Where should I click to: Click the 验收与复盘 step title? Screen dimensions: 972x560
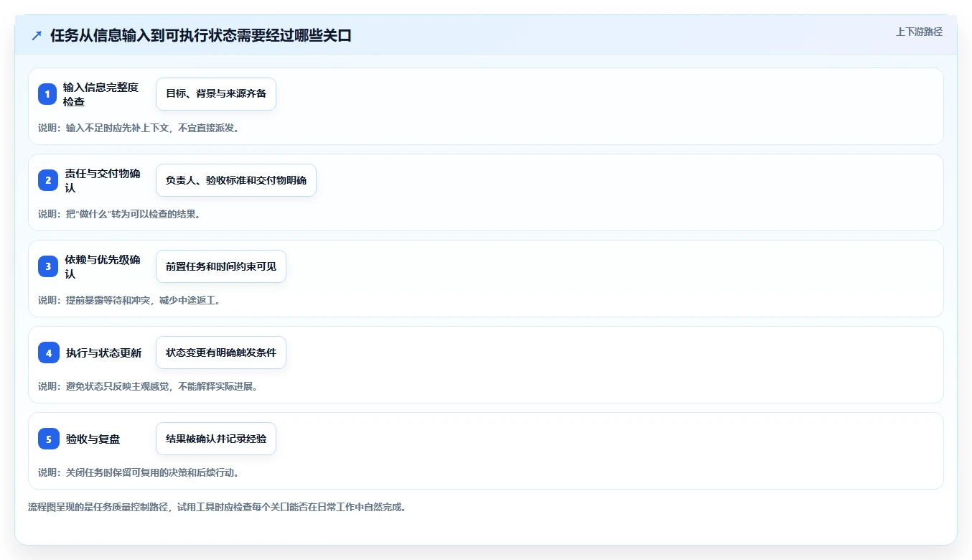[x=93, y=439]
